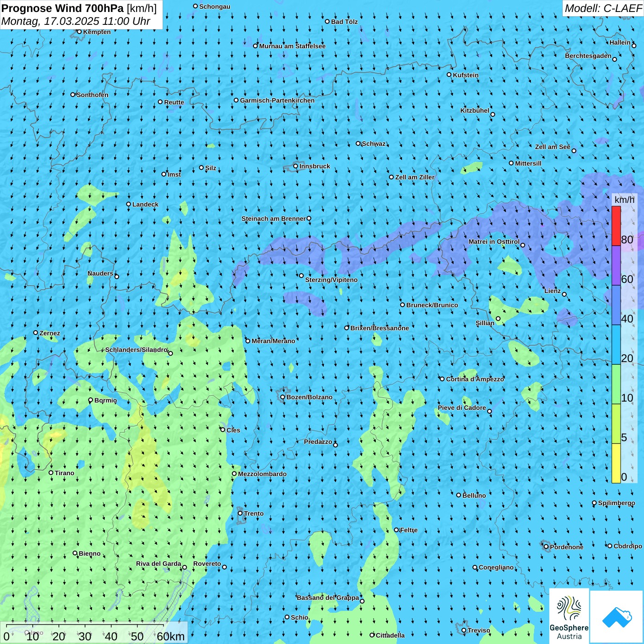The height and width of the screenshot is (644, 644).
Task: Click the Bozen/Bolzano city marker
Action: (x=283, y=397)
